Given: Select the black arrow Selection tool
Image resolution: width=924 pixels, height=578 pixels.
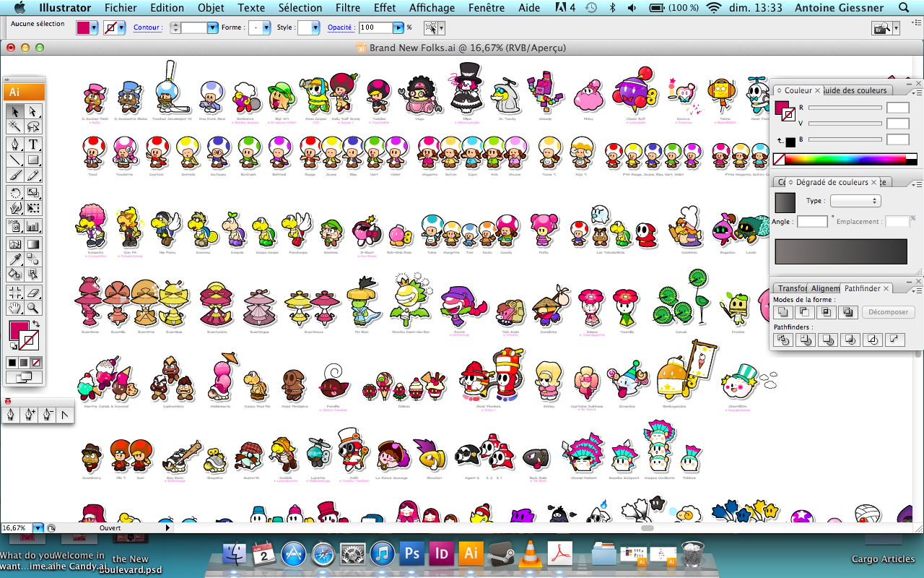Looking at the screenshot, I should pos(14,111).
